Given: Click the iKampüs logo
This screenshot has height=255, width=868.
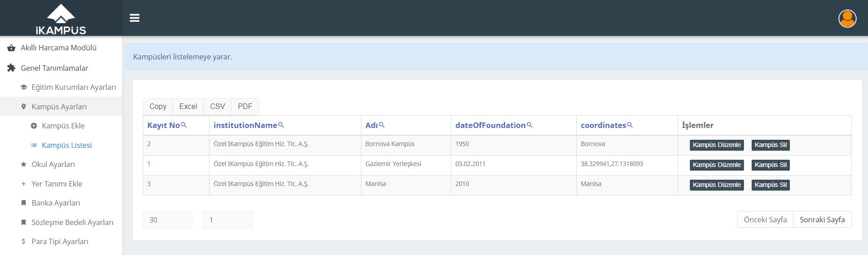Looking at the screenshot, I should 61,20.
